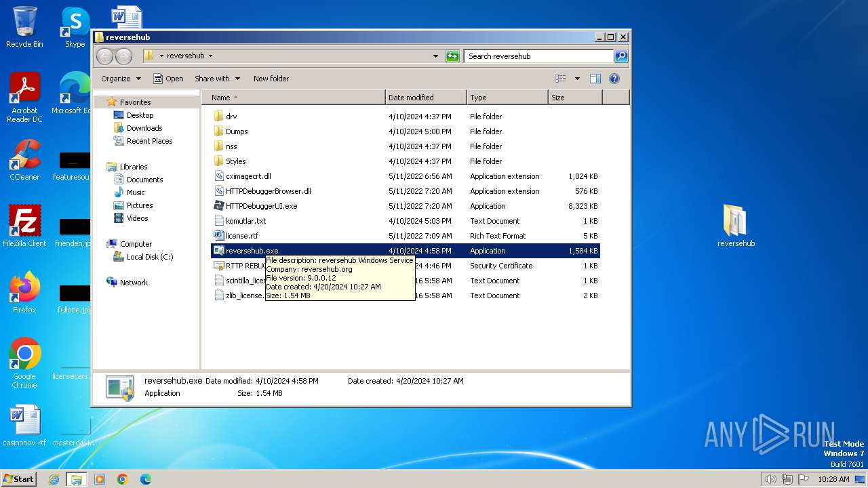868x488 pixels.
Task: Open Libraries in navigation pane
Action: pos(134,167)
